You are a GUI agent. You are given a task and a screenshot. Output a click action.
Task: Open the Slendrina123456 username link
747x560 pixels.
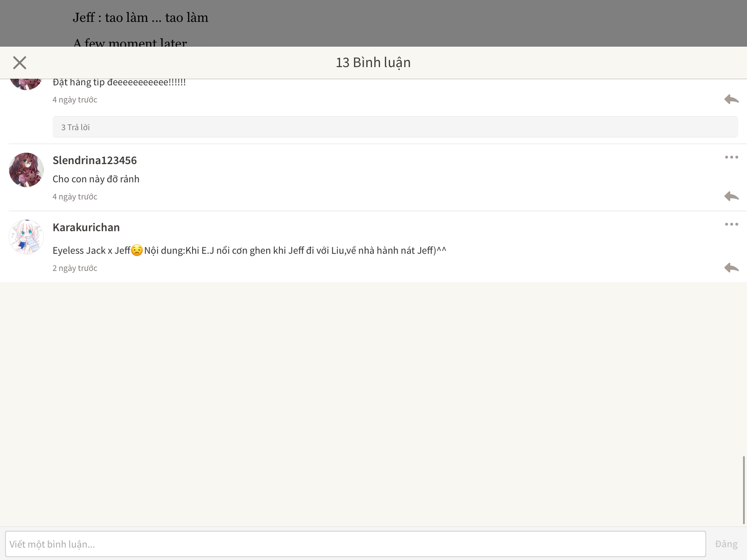coord(95,160)
